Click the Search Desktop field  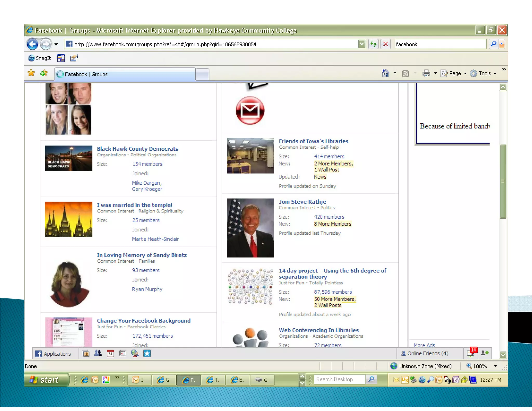339,379
